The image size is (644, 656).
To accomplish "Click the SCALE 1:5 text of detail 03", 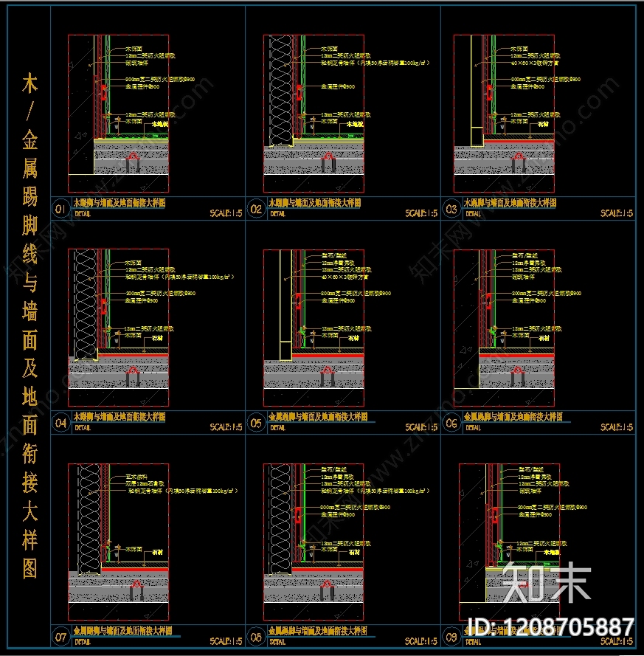I will point(617,213).
